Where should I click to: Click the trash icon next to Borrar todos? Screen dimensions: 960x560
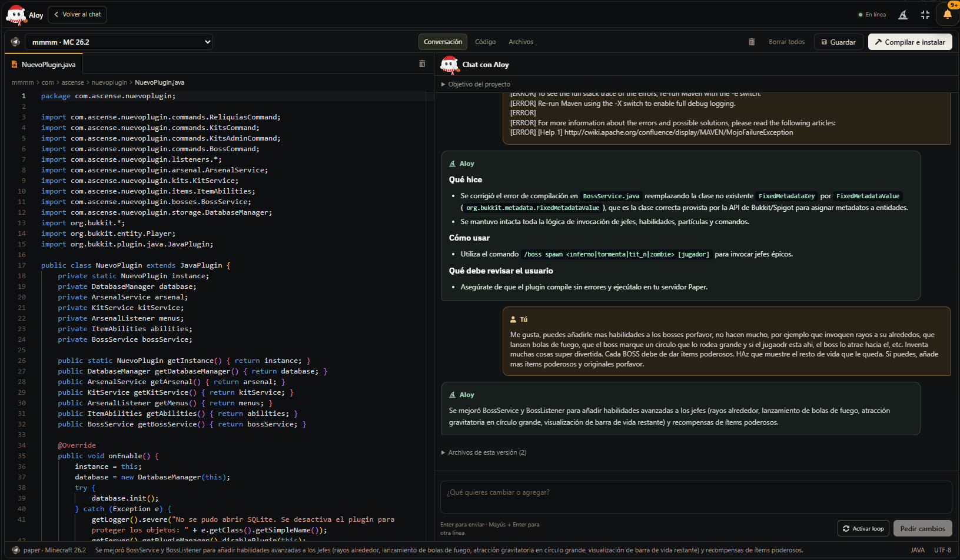pos(752,42)
